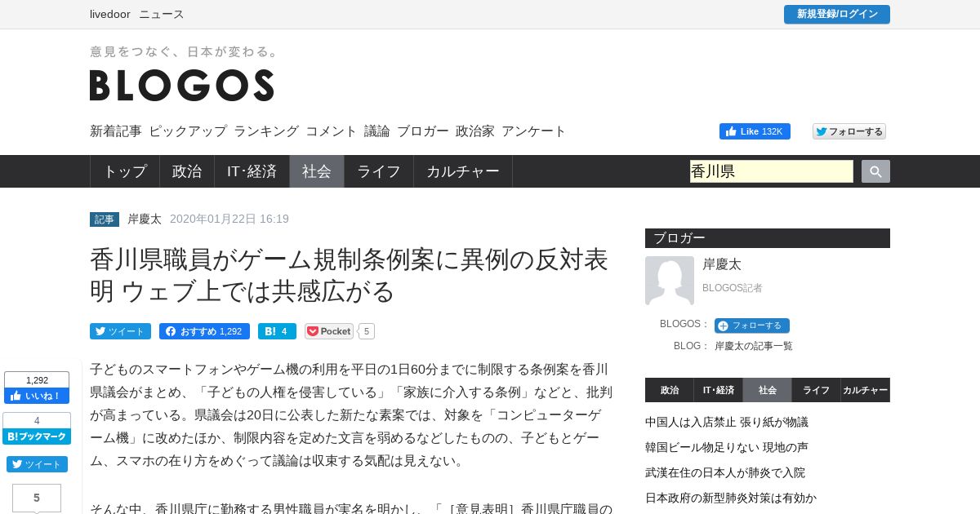980x514 pixels.
Task: Click the Facebook Like 132K button
Action: pyautogui.click(x=755, y=131)
